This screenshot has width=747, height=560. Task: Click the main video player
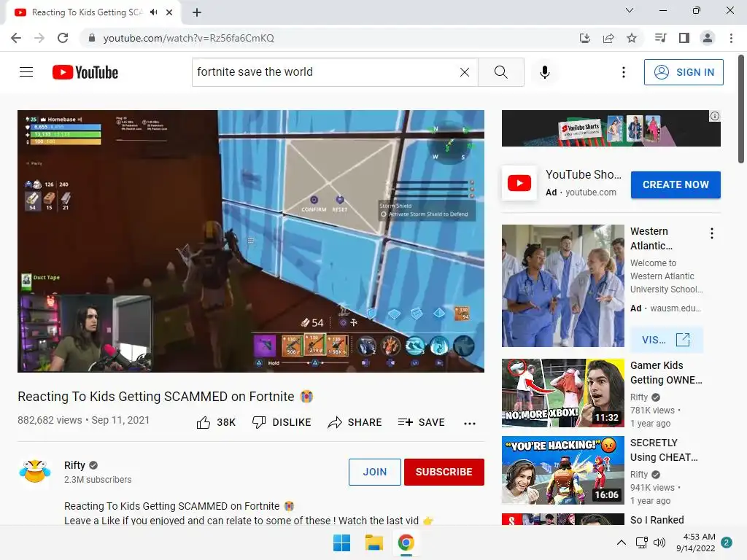[251, 241]
